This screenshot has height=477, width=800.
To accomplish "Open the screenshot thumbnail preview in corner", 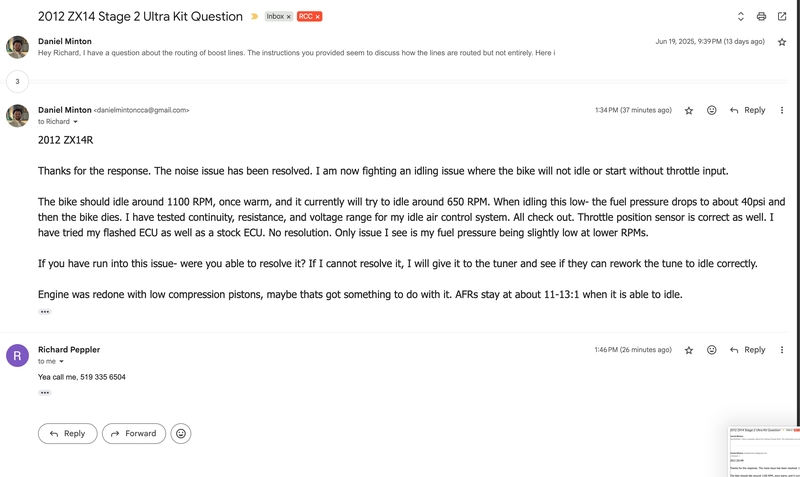I will (x=764, y=452).
